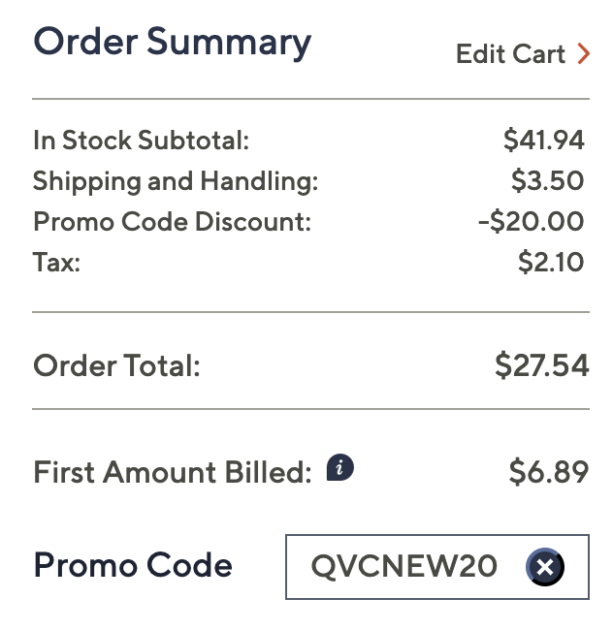This screenshot has height=630, width=613.
Task: Select the Tax label
Action: 56,261
